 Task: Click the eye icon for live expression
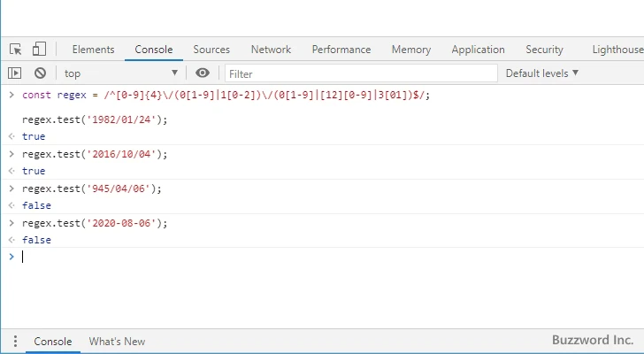pos(203,73)
